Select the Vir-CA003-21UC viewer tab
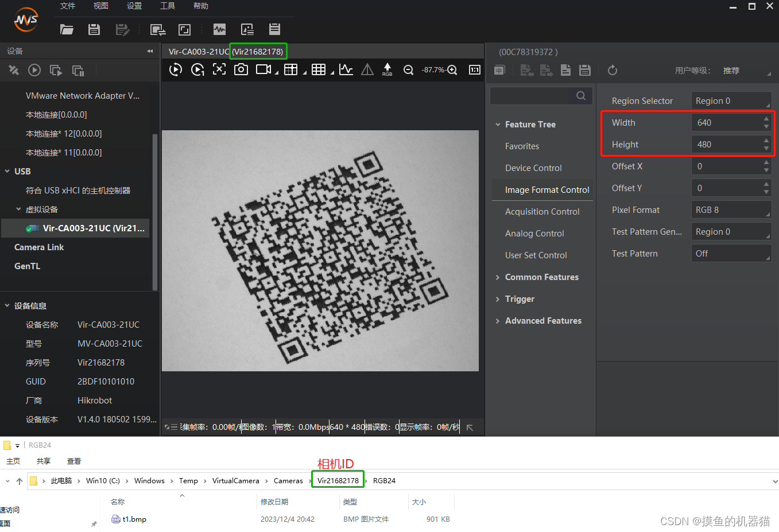 (x=226, y=52)
